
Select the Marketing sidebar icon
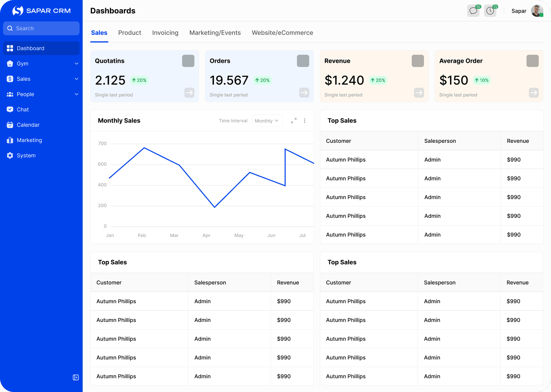click(10, 140)
